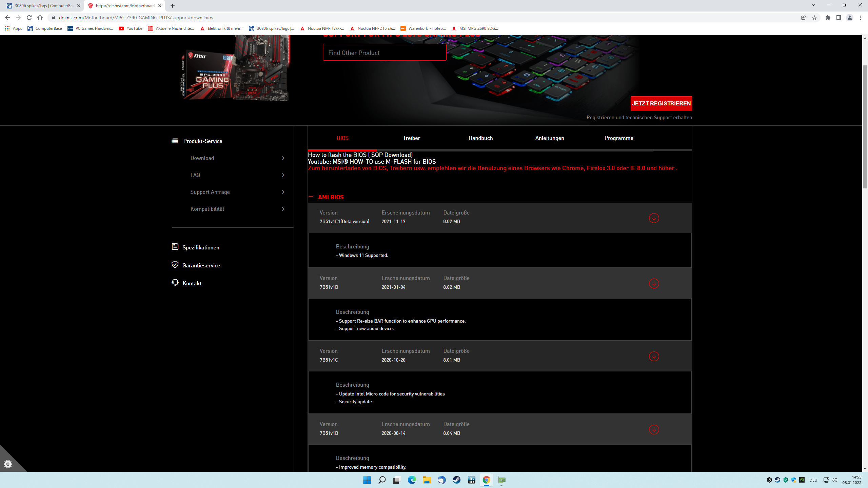The image size is (868, 488).
Task: Switch to the Treiber tab
Action: coord(411,138)
